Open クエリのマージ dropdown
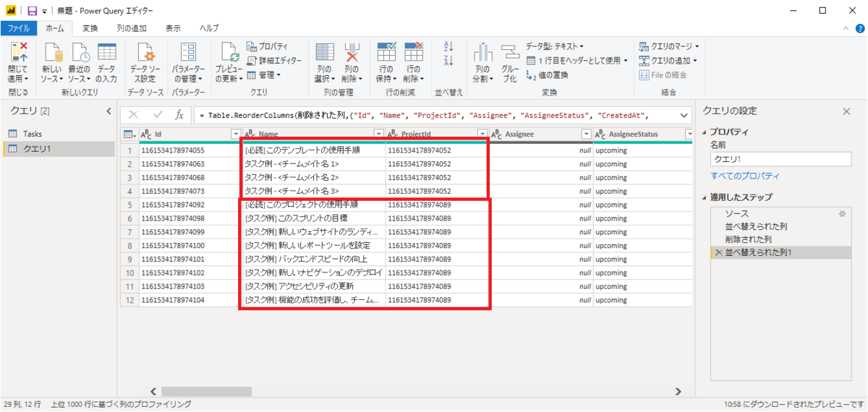The image size is (868, 412). click(669, 46)
